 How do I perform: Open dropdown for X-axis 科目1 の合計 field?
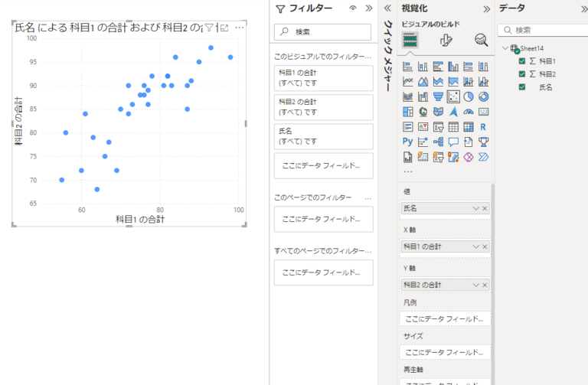point(476,246)
